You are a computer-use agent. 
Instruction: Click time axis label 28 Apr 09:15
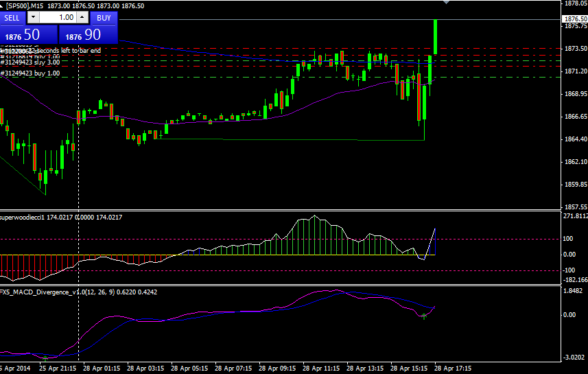(277, 369)
